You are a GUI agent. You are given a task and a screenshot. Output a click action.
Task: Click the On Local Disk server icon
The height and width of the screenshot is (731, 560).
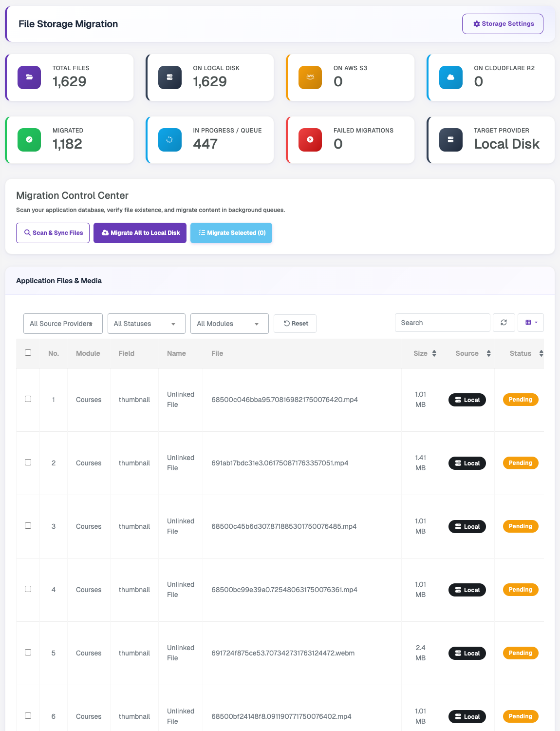pos(170,77)
